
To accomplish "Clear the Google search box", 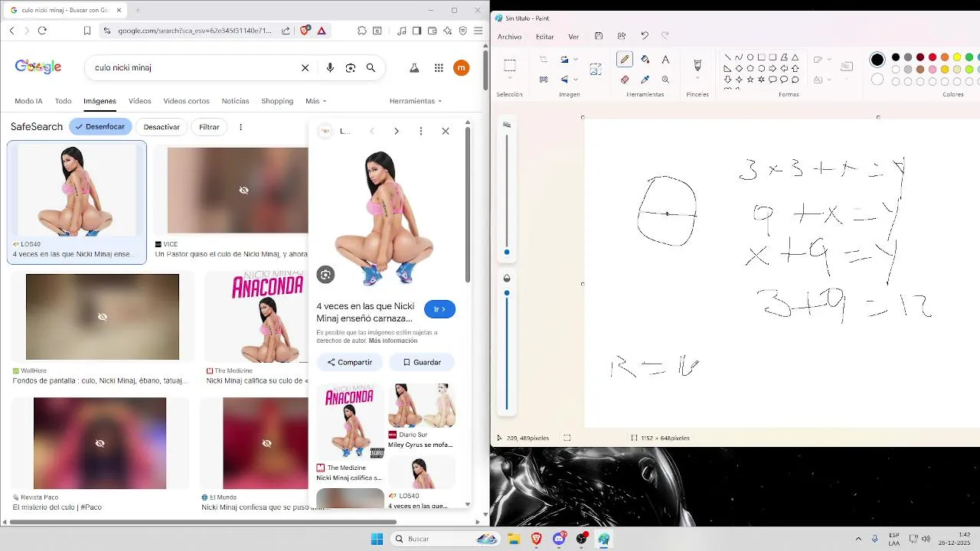I will (x=305, y=67).
